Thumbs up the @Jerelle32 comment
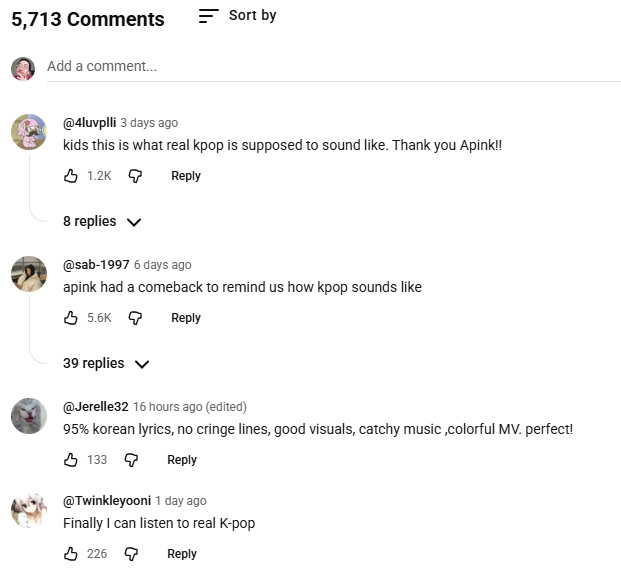621x578 pixels. (71, 460)
